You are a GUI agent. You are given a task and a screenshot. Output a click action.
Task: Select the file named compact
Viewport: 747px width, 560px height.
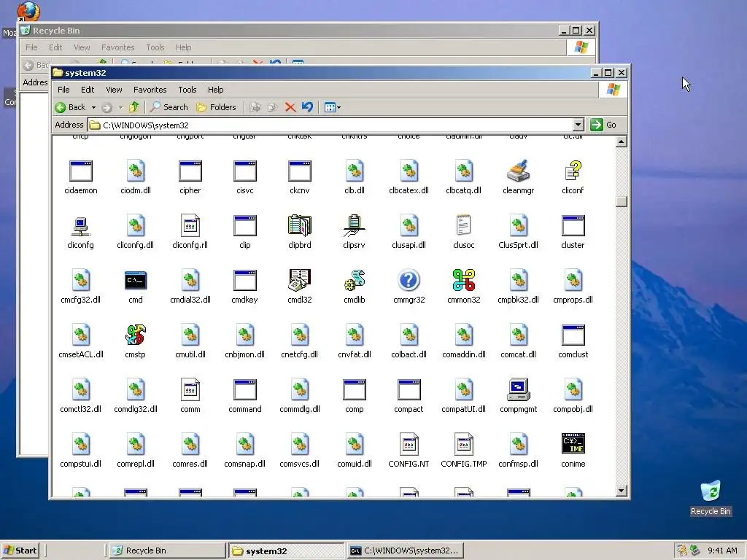click(409, 396)
